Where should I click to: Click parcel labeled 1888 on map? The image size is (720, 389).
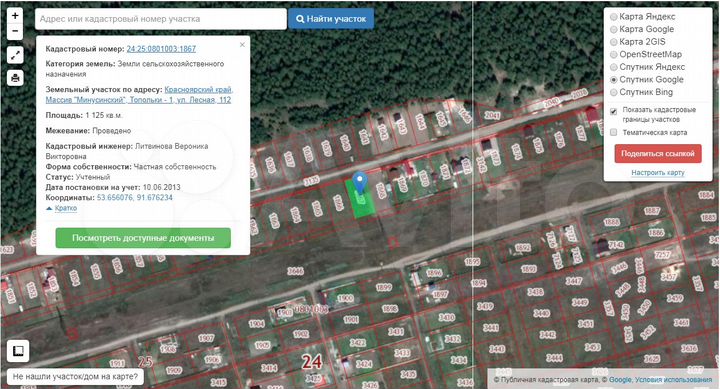[611, 222]
